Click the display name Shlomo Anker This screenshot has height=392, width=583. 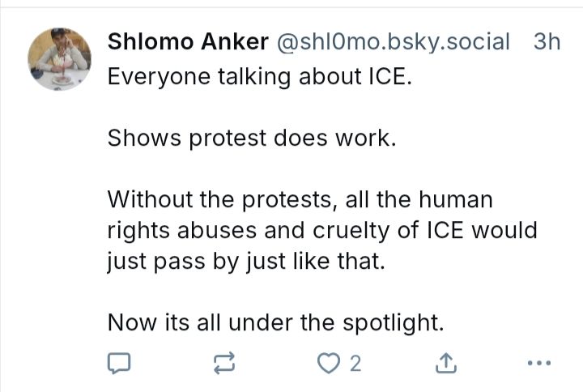[188, 41]
